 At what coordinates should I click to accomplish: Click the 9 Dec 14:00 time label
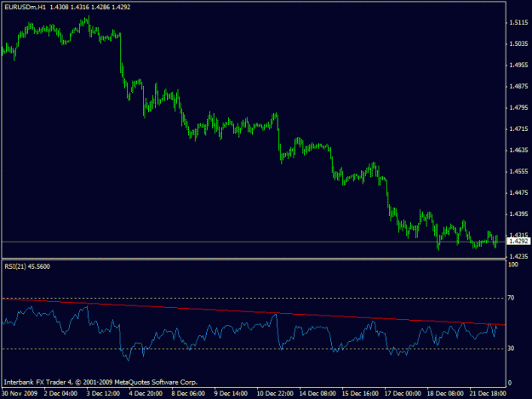click(231, 393)
